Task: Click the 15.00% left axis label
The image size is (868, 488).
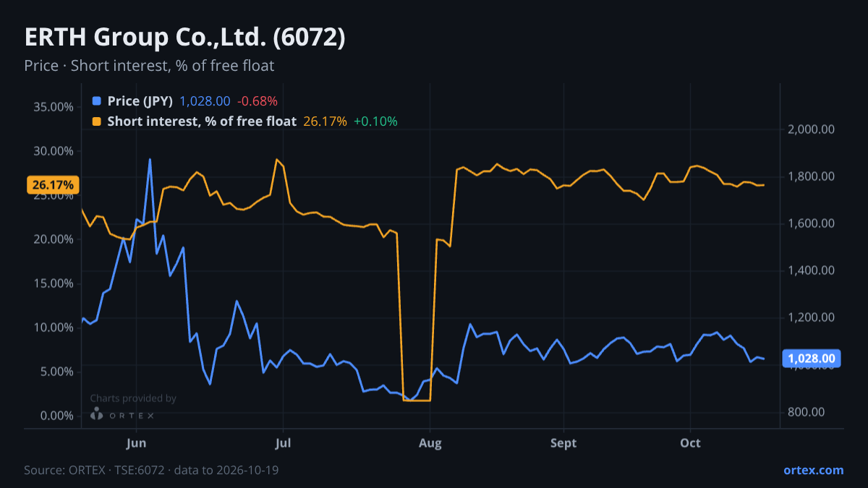Action: [x=54, y=283]
